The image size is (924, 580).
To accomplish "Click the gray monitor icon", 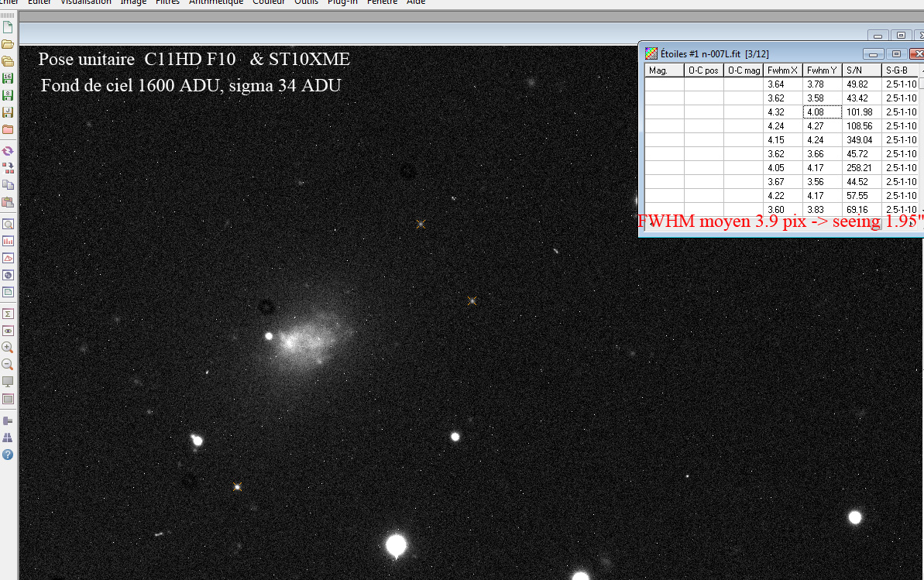I will pos(8,382).
